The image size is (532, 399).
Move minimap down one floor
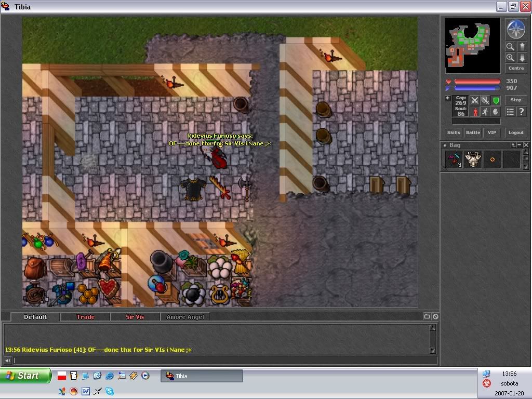pos(522,58)
